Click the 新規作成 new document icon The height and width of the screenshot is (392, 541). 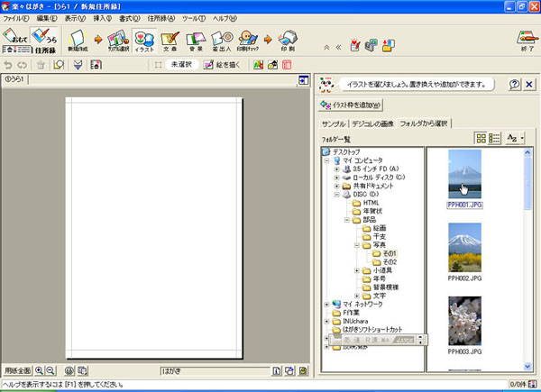[77, 41]
